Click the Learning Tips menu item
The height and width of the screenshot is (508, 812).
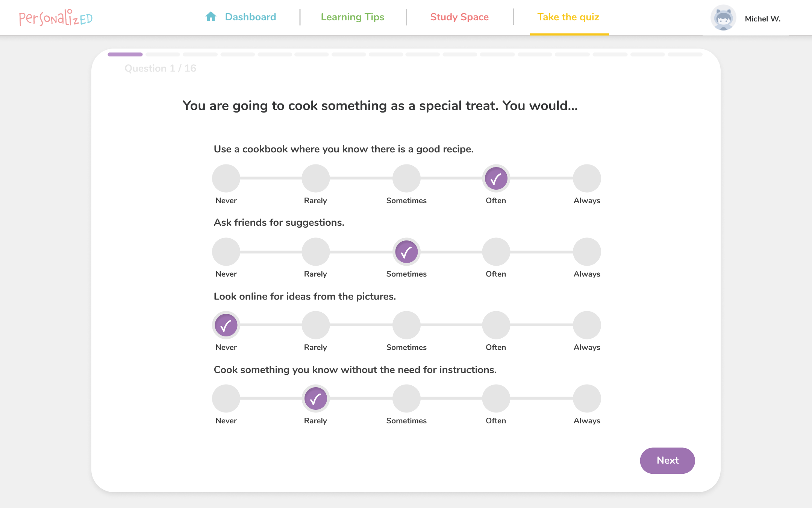coord(352,17)
